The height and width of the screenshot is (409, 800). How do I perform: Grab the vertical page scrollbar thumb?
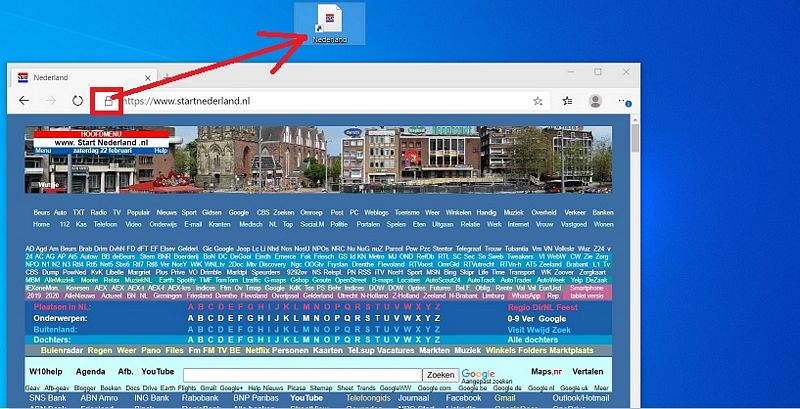pyautogui.click(x=635, y=138)
